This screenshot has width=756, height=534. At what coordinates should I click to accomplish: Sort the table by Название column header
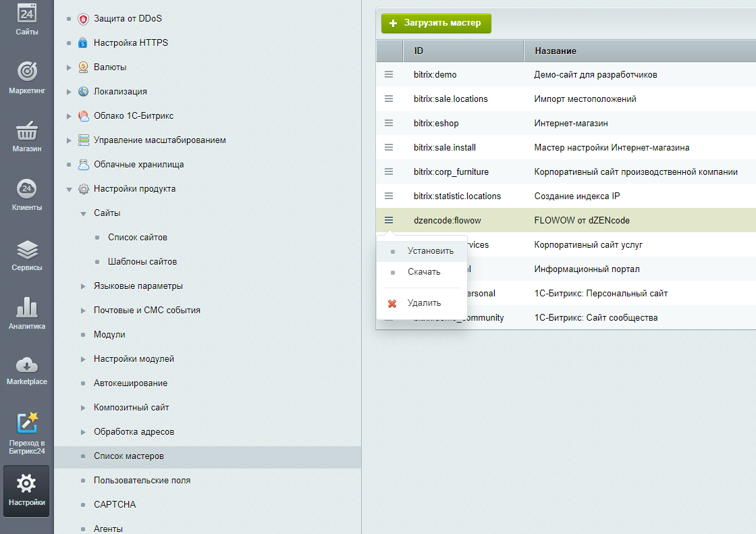(555, 51)
